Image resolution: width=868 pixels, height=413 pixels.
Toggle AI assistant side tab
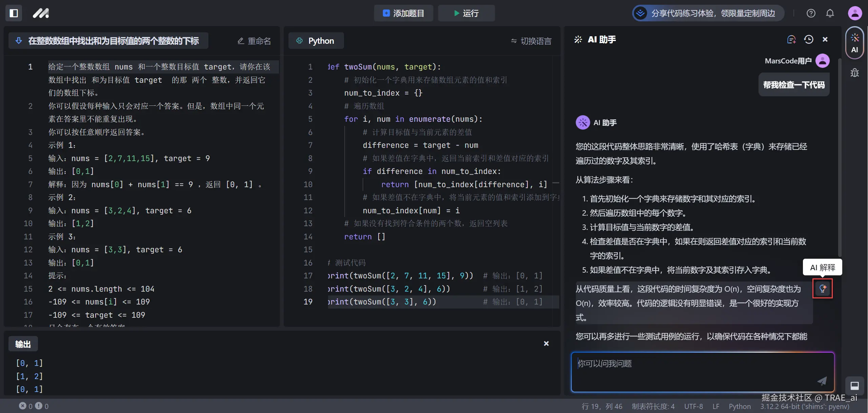pos(854,43)
